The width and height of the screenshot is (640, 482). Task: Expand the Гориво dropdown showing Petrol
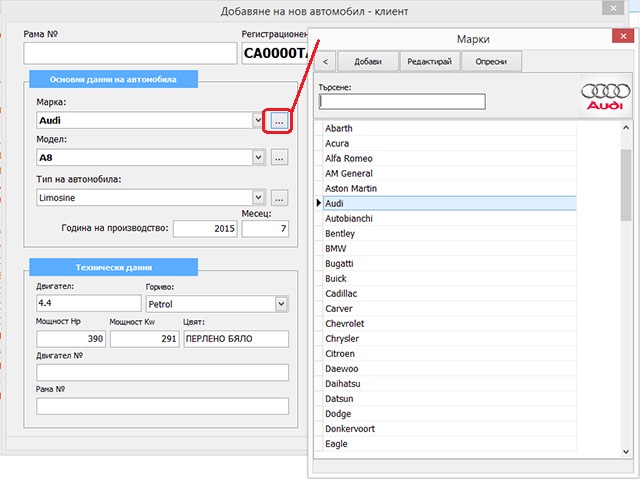(281, 304)
